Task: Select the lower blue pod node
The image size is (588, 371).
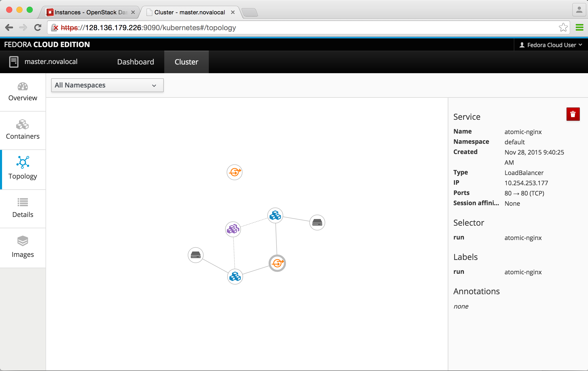Action: (235, 277)
